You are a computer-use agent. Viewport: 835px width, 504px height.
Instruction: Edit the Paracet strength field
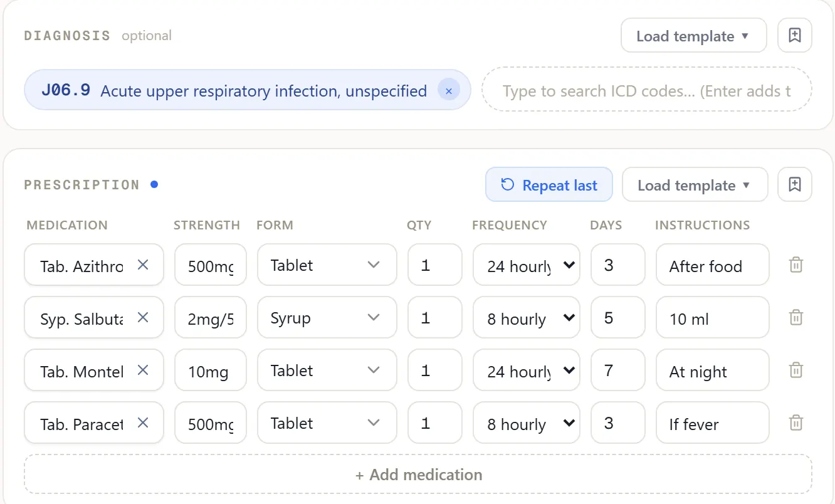tap(211, 423)
